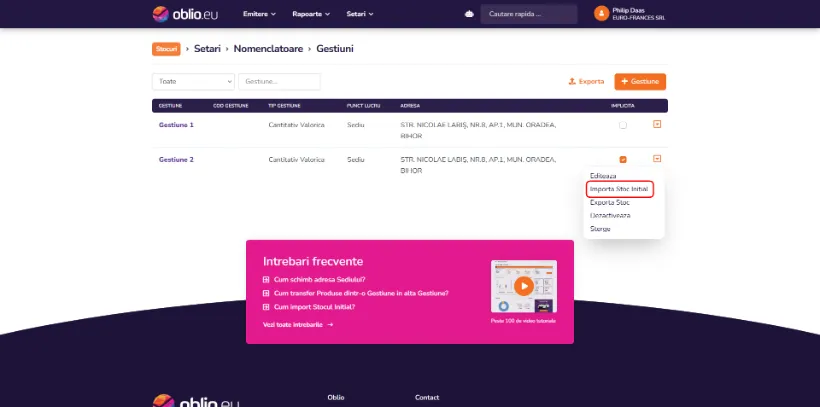Click 'Editeaza' in the context menu

coord(604,176)
